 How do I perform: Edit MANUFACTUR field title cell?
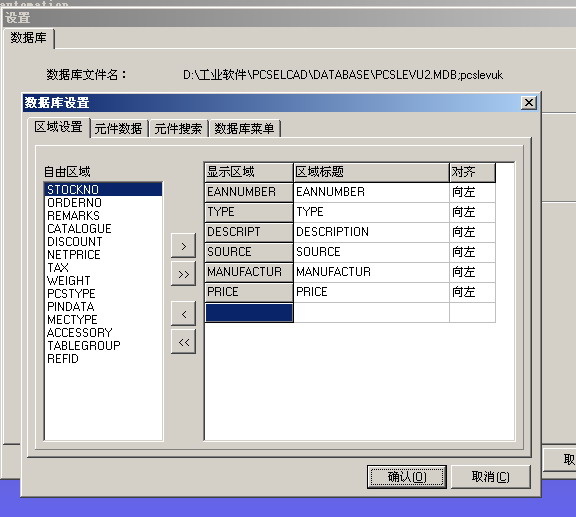click(x=371, y=272)
